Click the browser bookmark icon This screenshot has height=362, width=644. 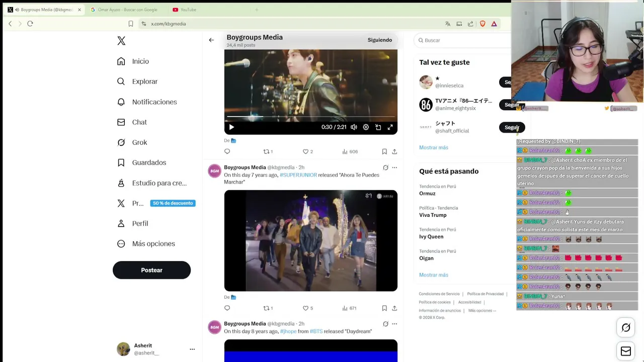tap(131, 24)
